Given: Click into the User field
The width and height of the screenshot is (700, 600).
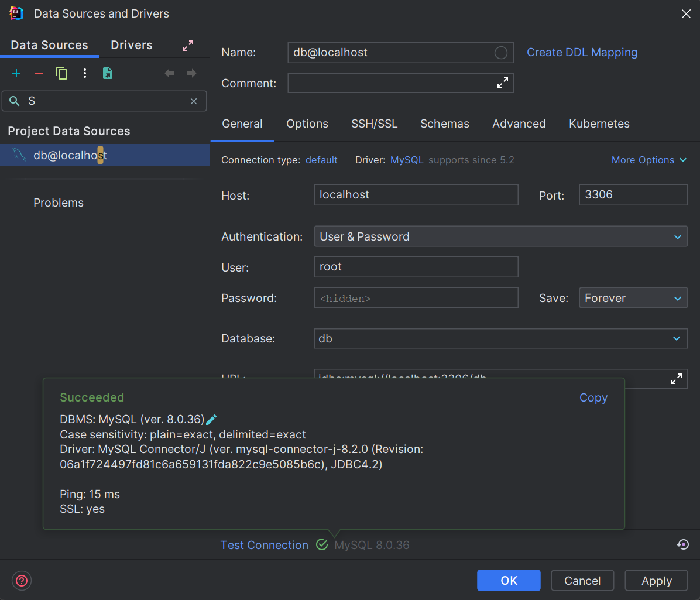Looking at the screenshot, I should click(416, 267).
